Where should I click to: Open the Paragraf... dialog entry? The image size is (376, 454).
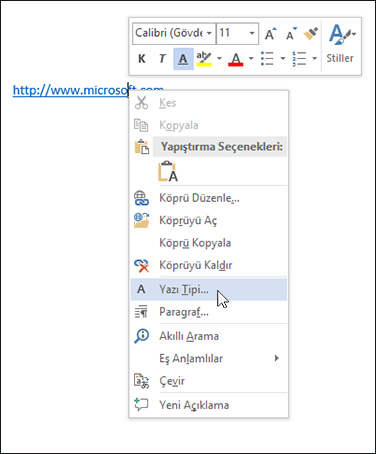[x=209, y=312]
